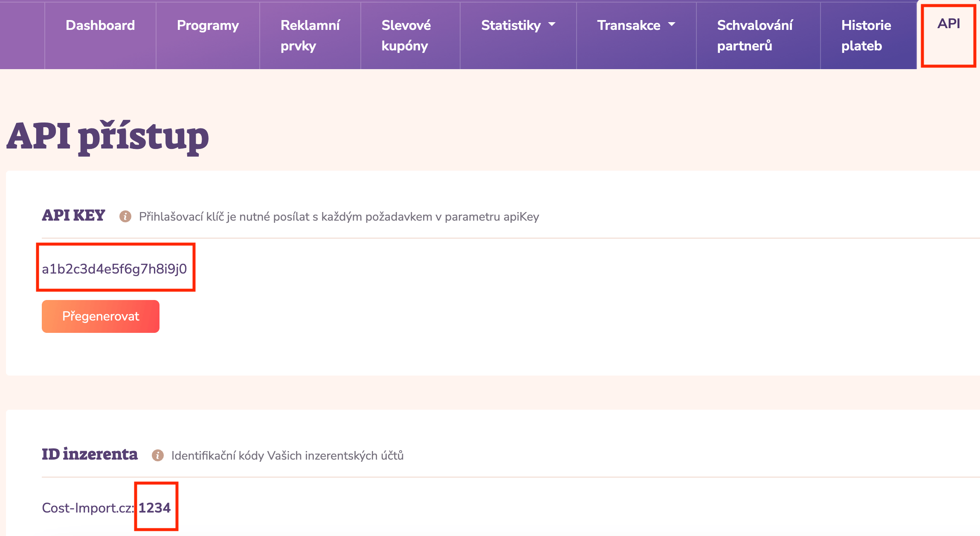Image resolution: width=980 pixels, height=536 pixels.
Task: Open the Dashboard tab
Action: [100, 26]
